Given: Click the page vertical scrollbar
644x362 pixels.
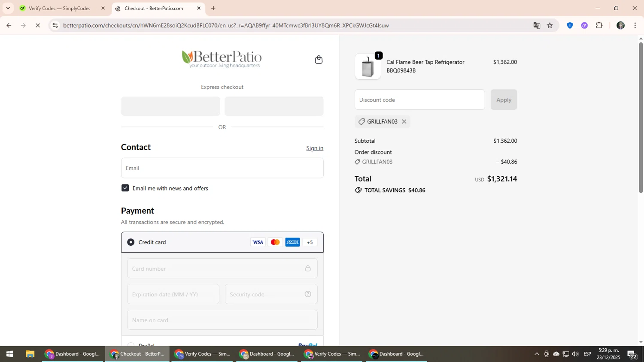Looking at the screenshot, I should tap(641, 118).
